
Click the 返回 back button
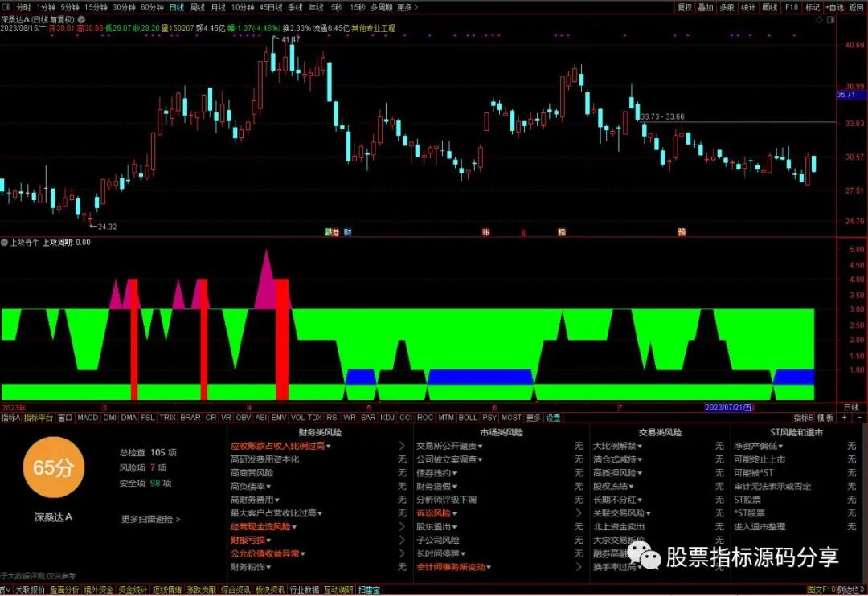pos(857,7)
